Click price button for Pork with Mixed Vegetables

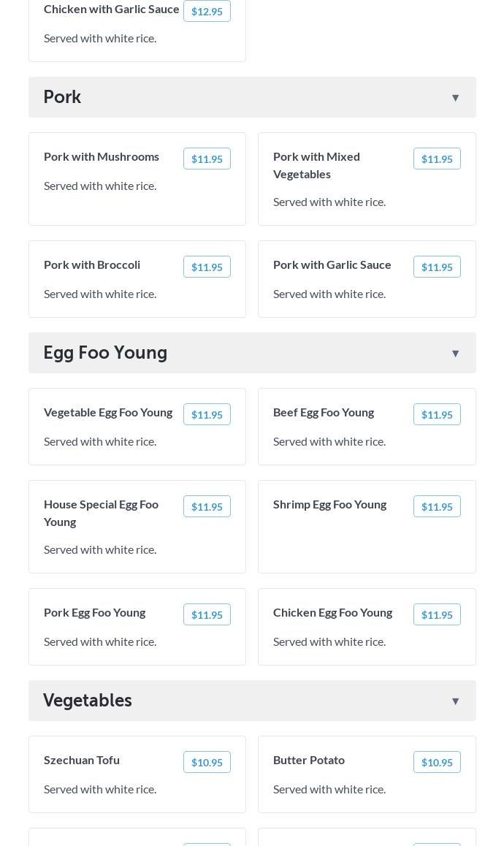click(x=437, y=159)
